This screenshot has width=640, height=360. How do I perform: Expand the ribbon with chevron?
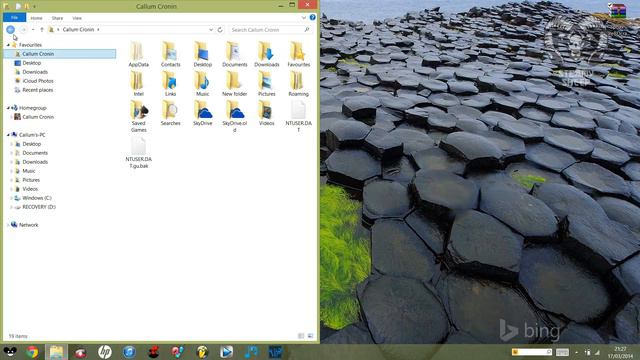(x=304, y=18)
